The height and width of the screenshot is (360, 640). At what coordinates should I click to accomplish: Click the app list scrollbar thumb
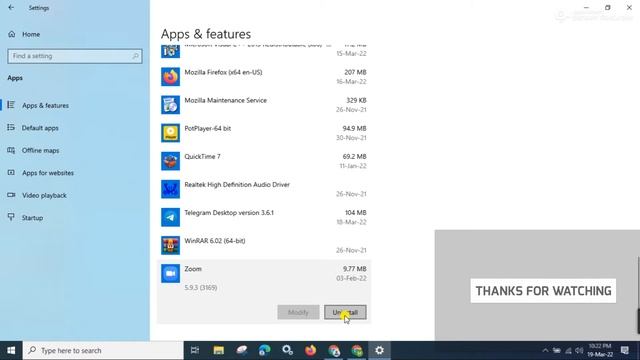pyautogui.click(x=638, y=321)
